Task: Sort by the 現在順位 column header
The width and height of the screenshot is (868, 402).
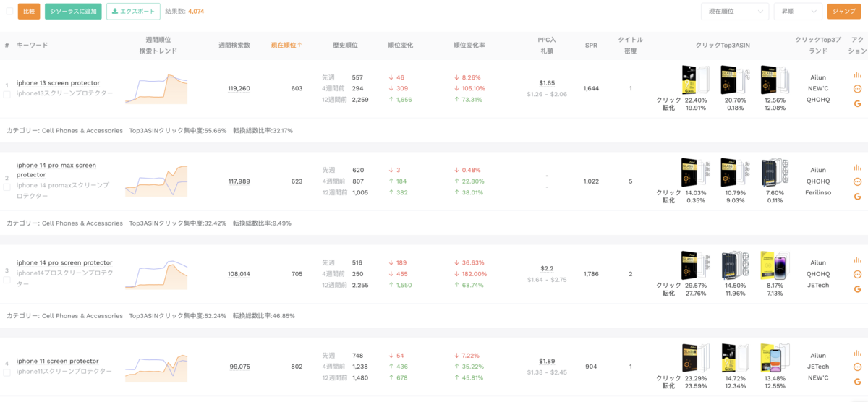Action: pos(286,45)
